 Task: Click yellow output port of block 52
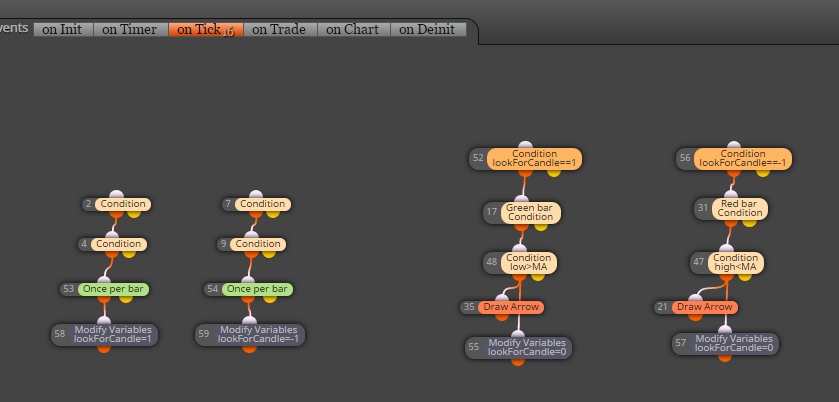point(554,172)
